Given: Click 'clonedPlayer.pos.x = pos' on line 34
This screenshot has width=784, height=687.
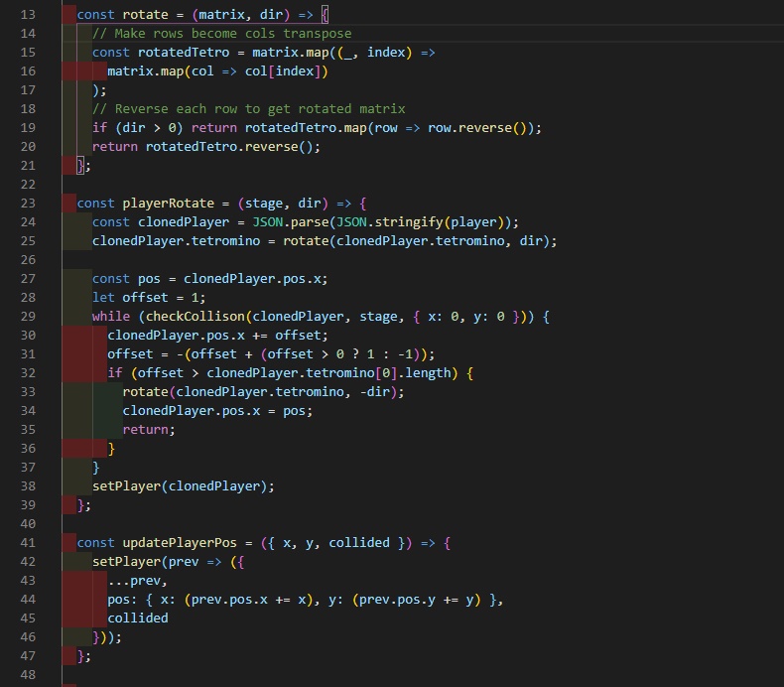Looking at the screenshot, I should 214,411.
